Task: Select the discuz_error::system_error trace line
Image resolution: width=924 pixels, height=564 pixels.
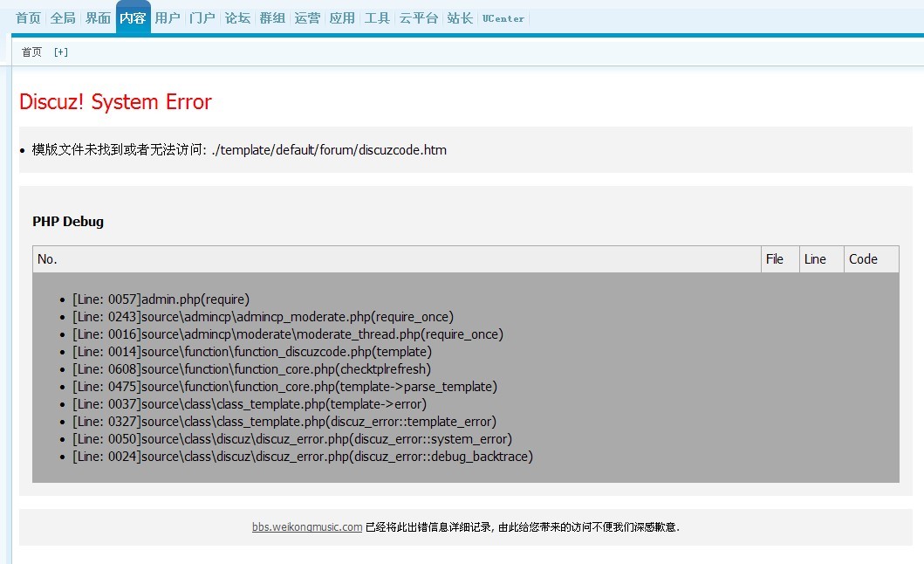Action: 292,439
